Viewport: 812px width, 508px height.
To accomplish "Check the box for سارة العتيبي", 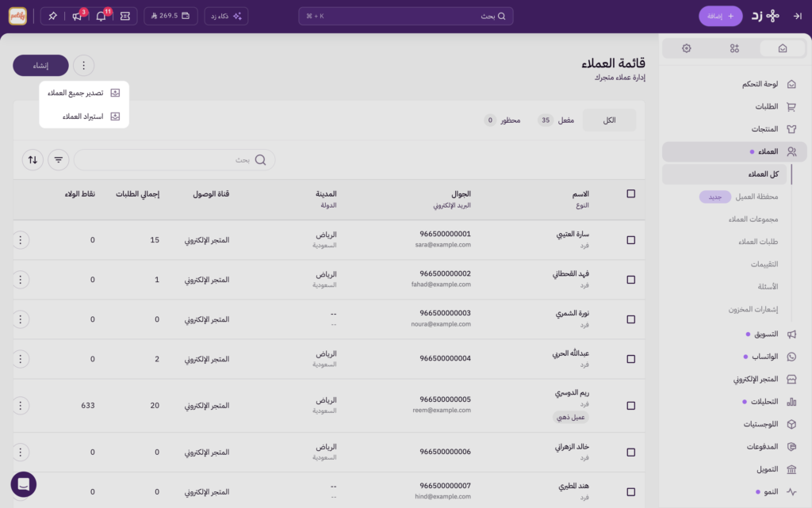I will click(x=630, y=240).
